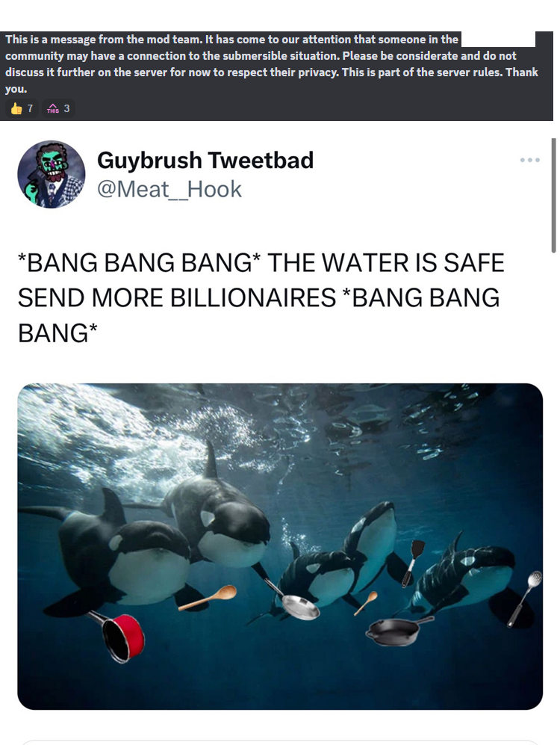Click the large wooden spoon in image
This screenshot has width=560, height=745.
coord(208,597)
